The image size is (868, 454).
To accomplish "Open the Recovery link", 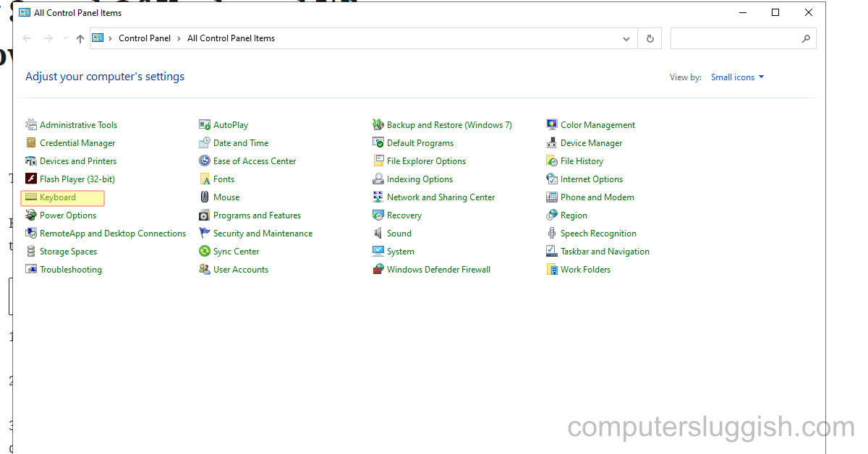I will [x=404, y=215].
